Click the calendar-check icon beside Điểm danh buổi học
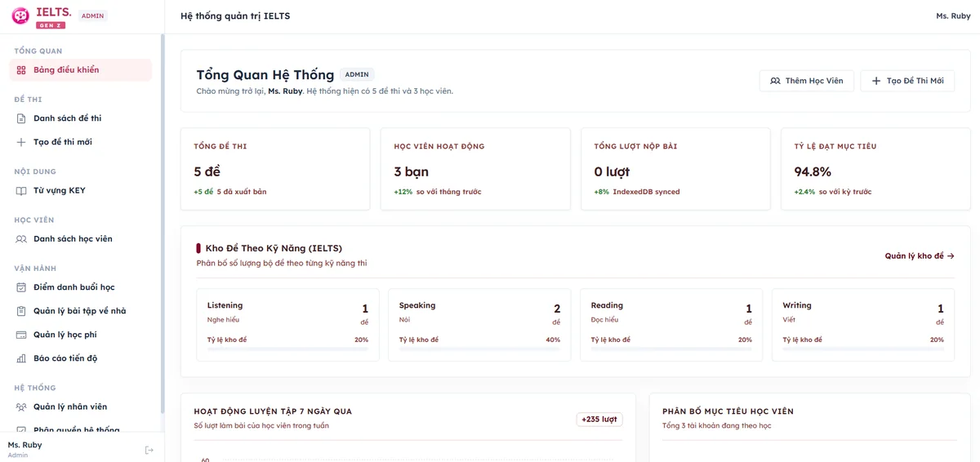 click(x=21, y=287)
